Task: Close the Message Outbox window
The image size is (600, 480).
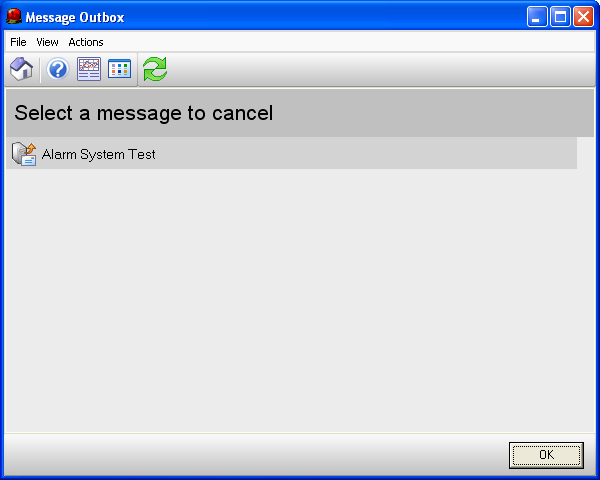Action: coord(583,17)
